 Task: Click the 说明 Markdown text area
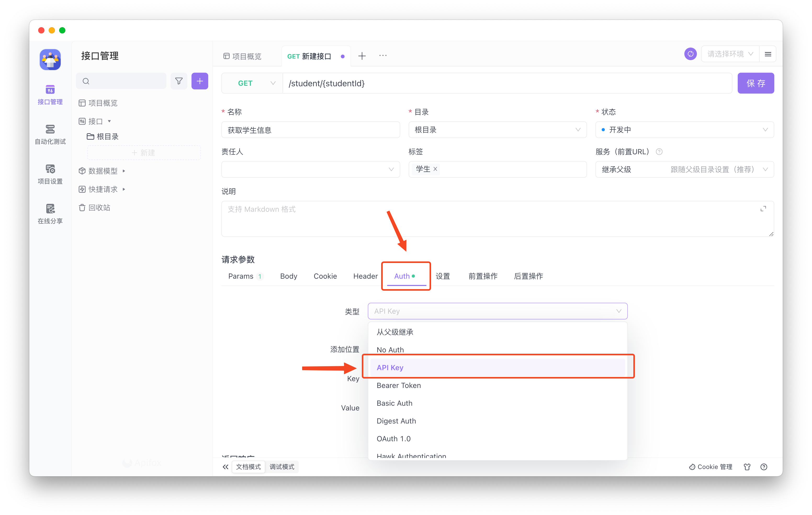click(x=497, y=219)
